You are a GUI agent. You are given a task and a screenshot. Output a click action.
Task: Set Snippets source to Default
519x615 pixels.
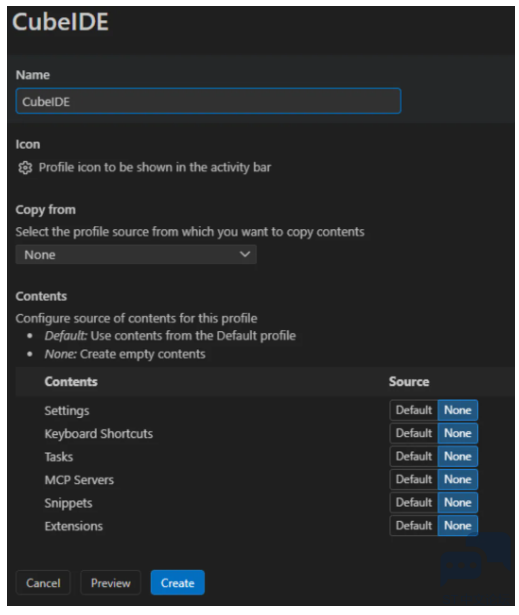click(x=413, y=502)
